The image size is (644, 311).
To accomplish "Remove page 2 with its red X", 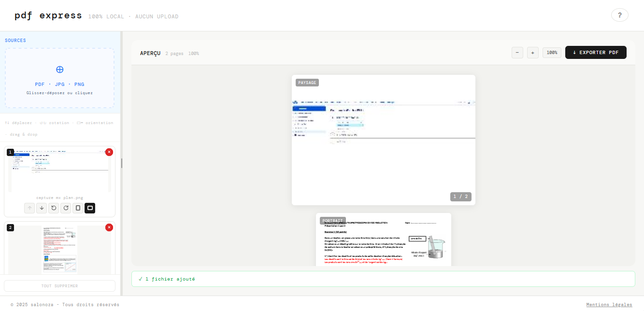I will click(109, 227).
